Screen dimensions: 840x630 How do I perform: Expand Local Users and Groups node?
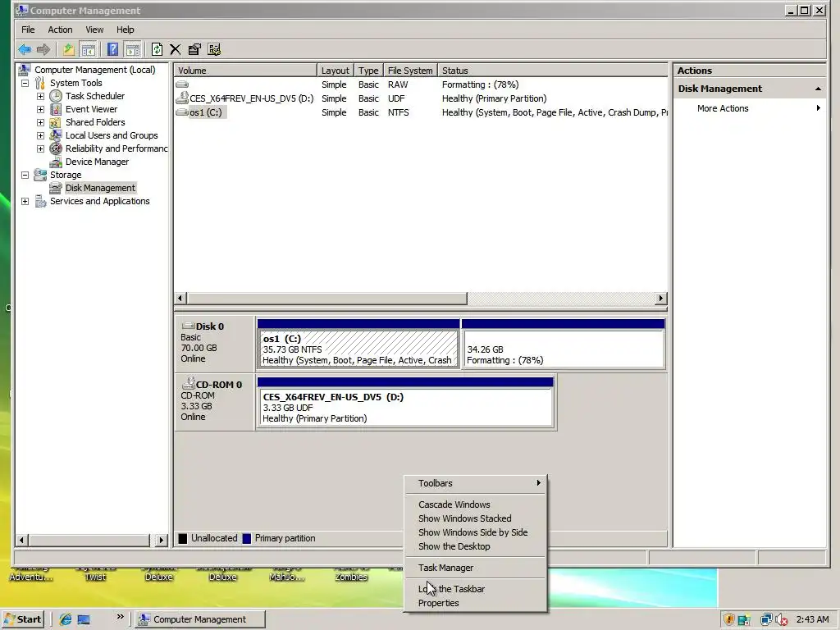click(41, 135)
